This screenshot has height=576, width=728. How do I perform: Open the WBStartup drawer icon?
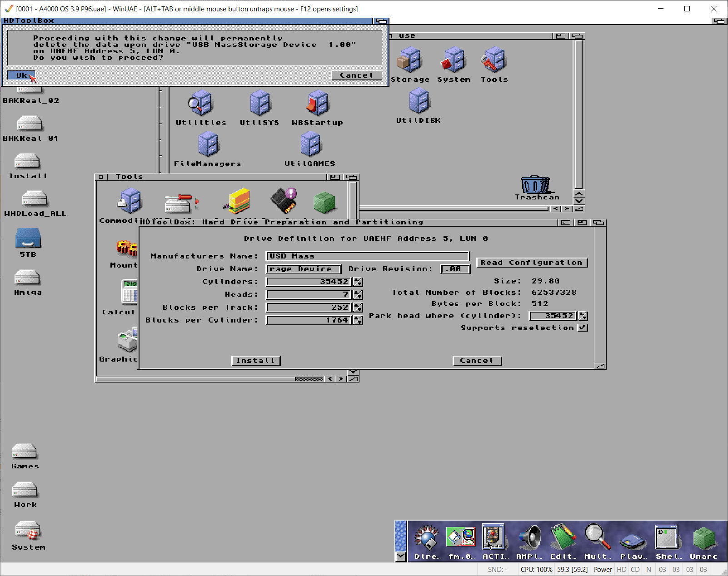tap(317, 104)
